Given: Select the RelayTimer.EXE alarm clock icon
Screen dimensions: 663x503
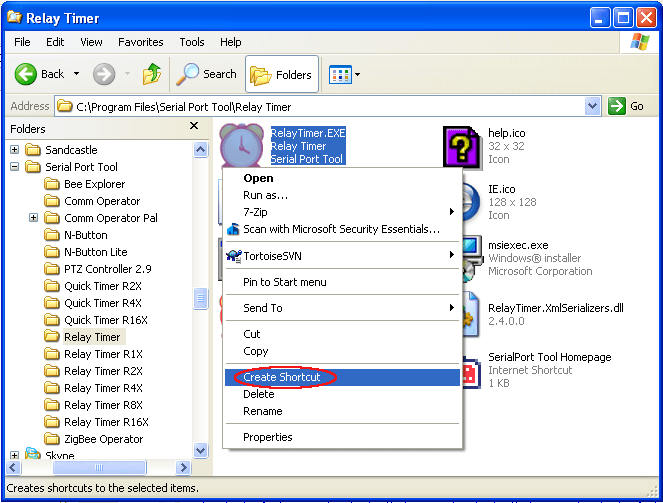Looking at the screenshot, I should pos(241,145).
